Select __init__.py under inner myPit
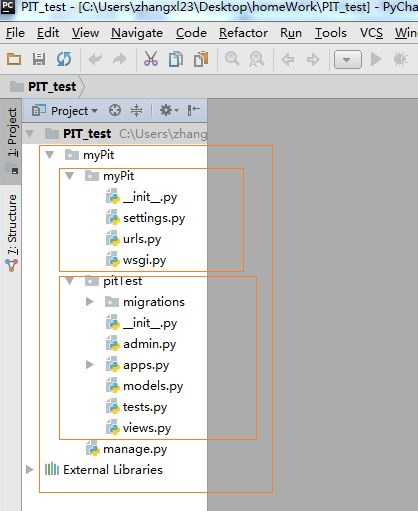Viewport: 418px width, 511px height. coord(150,197)
